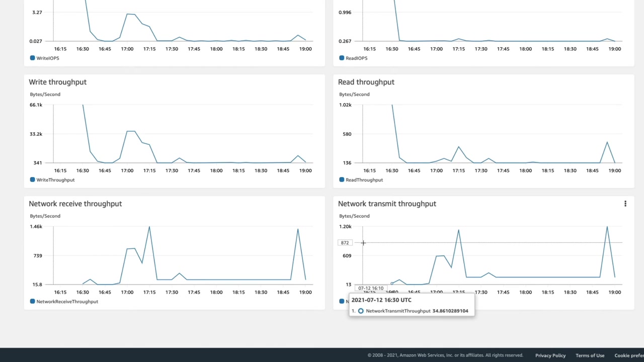Click the 19:00 label on Read throughput axis

click(615, 170)
